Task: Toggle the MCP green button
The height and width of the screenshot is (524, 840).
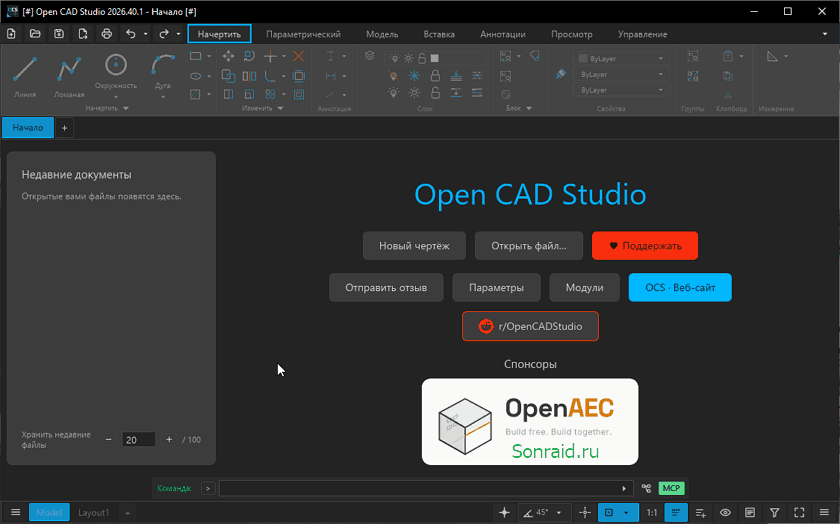Action: 671,488
